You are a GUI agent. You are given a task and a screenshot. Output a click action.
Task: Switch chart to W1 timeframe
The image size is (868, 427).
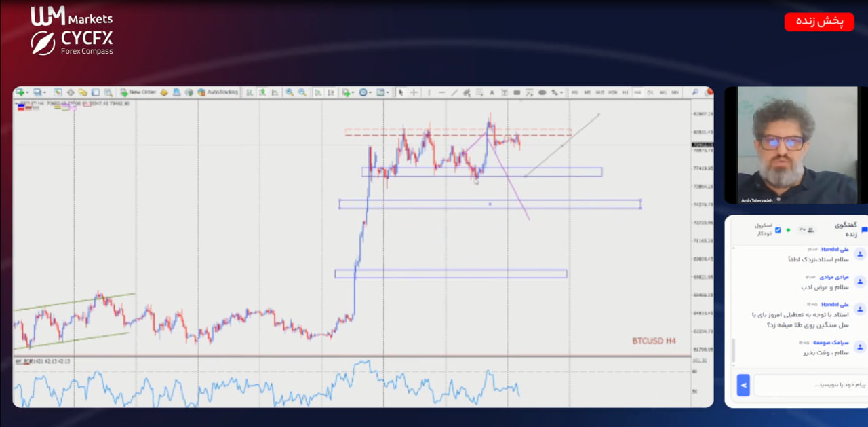pos(663,92)
